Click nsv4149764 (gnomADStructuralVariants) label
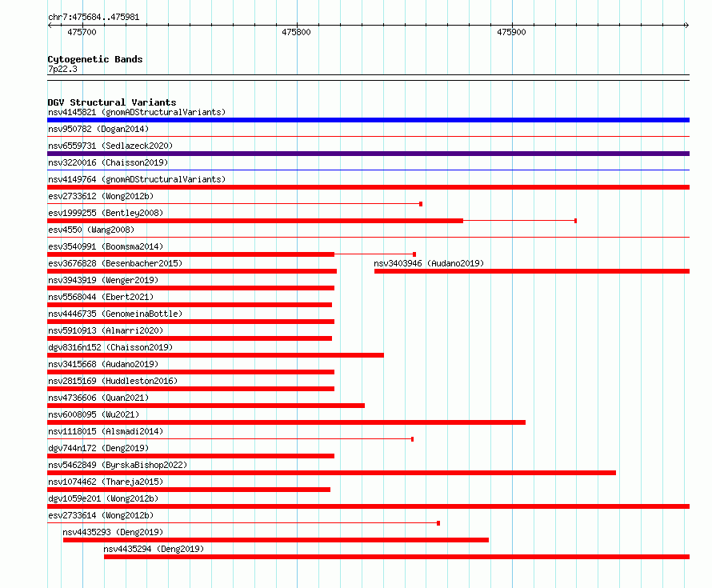This screenshot has width=712, height=588. 137,179
